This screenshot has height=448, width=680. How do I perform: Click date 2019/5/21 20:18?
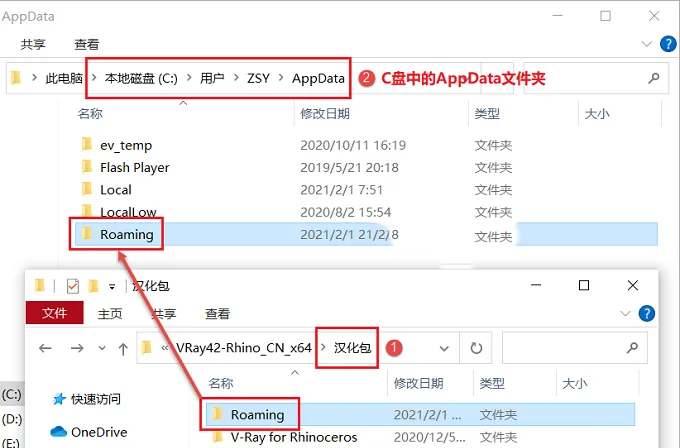point(349,167)
